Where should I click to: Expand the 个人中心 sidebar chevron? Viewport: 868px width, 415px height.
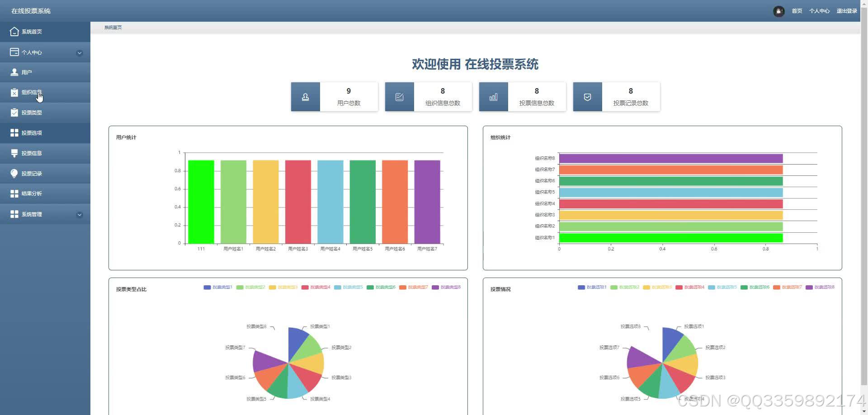click(x=80, y=53)
